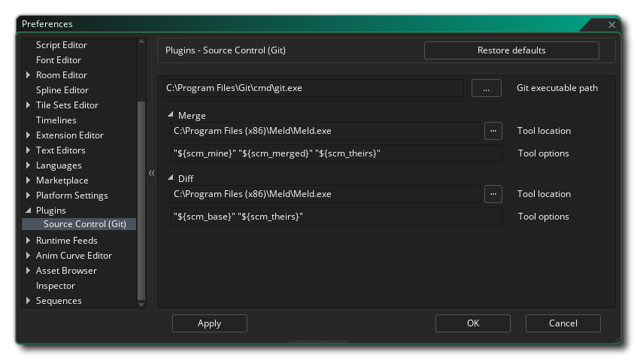The width and height of the screenshot is (637, 364).
Task: Expand the Marketplace node
Action: tap(28, 180)
